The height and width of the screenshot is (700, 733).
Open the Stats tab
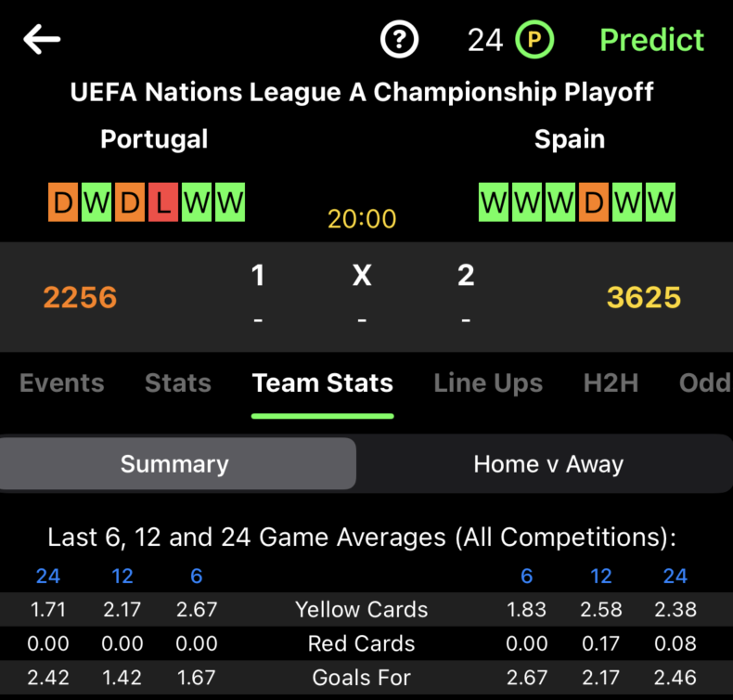coord(178,383)
